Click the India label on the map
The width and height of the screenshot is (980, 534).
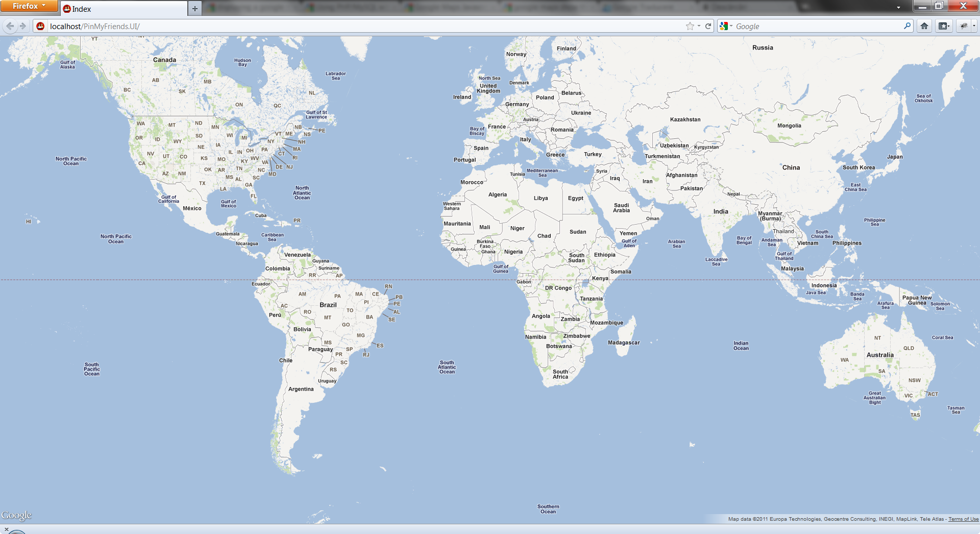point(721,211)
